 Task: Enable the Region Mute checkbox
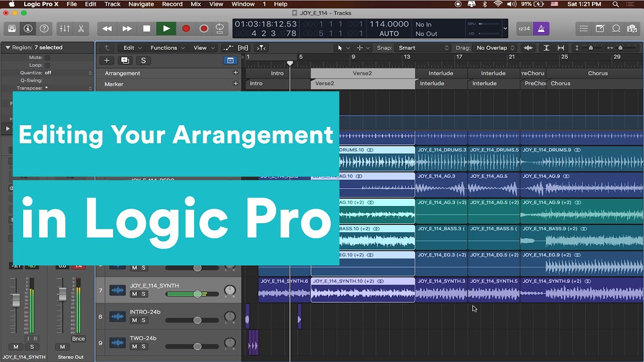tap(47, 58)
